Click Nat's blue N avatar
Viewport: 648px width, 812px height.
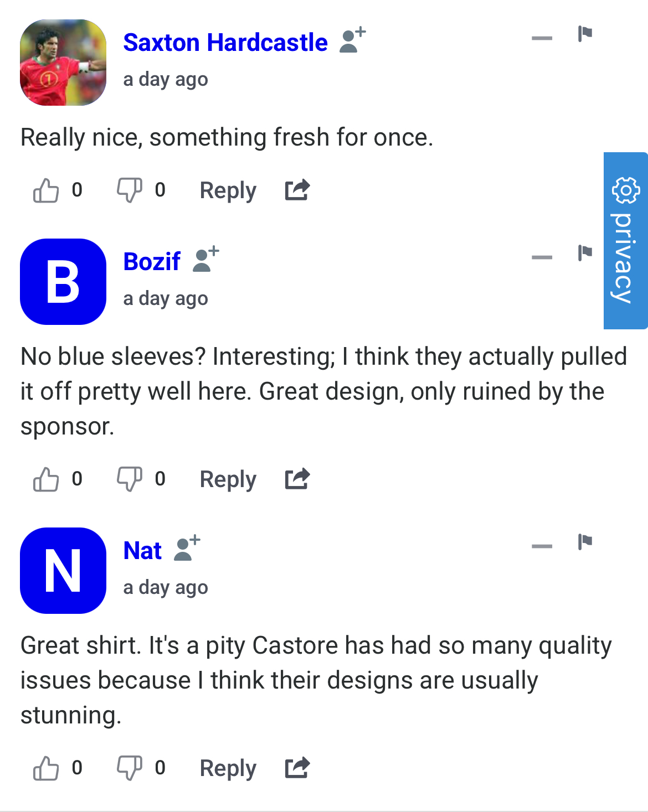click(x=63, y=571)
